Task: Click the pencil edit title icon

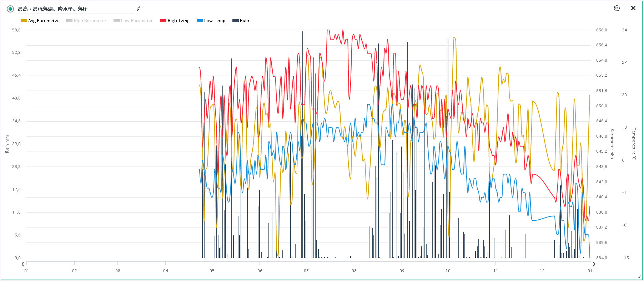Action: click(x=139, y=9)
